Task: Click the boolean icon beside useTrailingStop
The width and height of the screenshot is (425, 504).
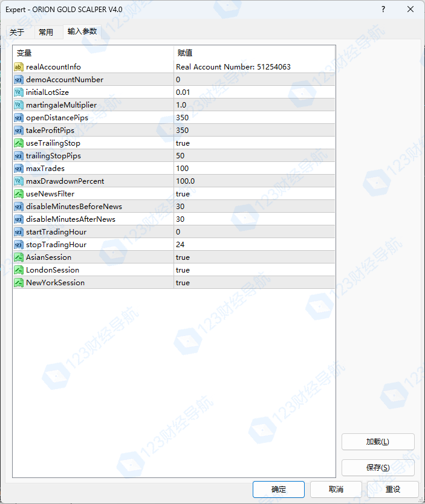Action: coord(19,143)
